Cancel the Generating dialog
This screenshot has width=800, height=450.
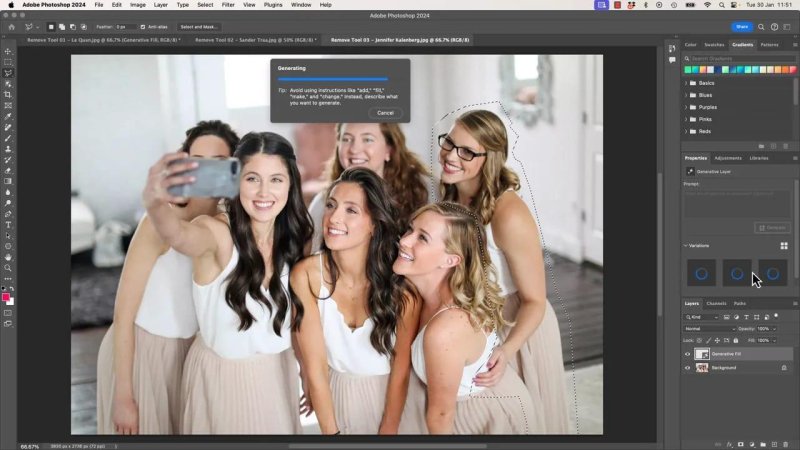point(385,113)
